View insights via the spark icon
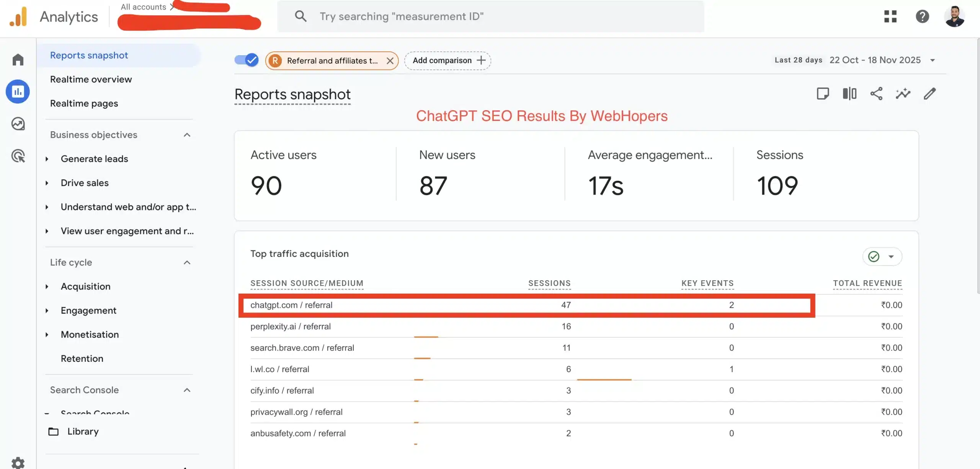The height and width of the screenshot is (469, 980). (x=903, y=93)
